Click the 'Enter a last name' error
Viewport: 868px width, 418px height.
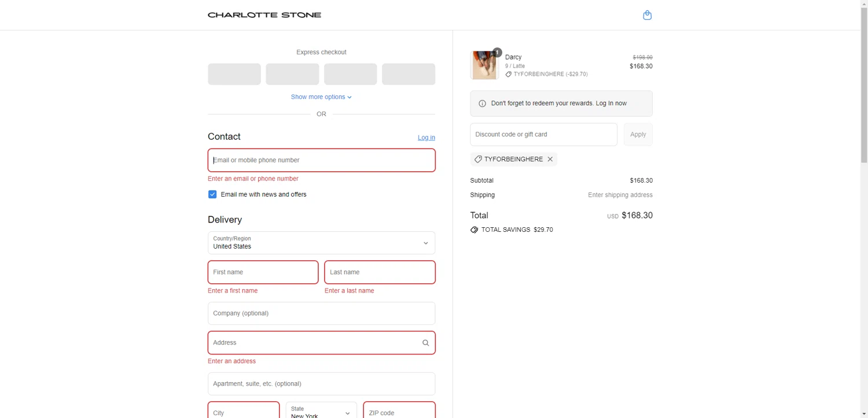[350, 291]
